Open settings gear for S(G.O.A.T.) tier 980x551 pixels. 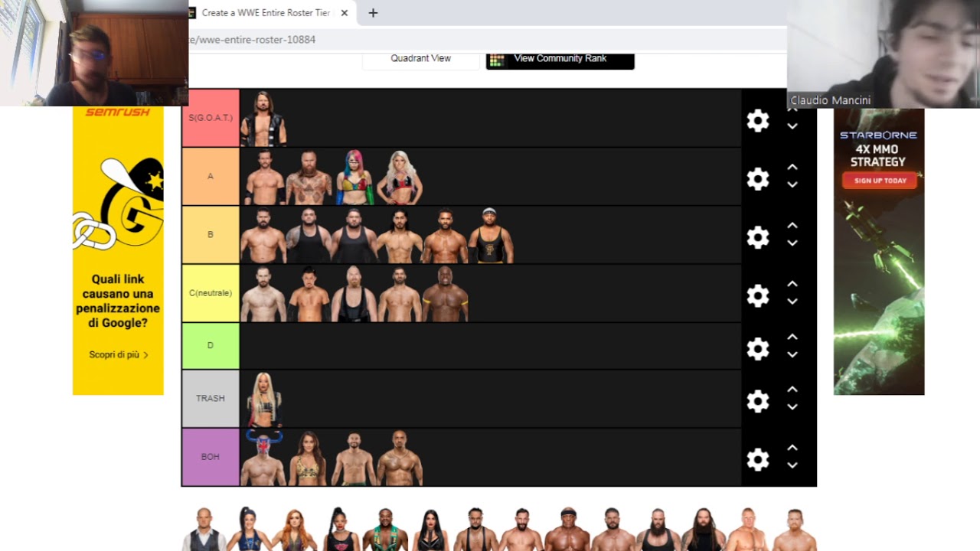pyautogui.click(x=757, y=120)
